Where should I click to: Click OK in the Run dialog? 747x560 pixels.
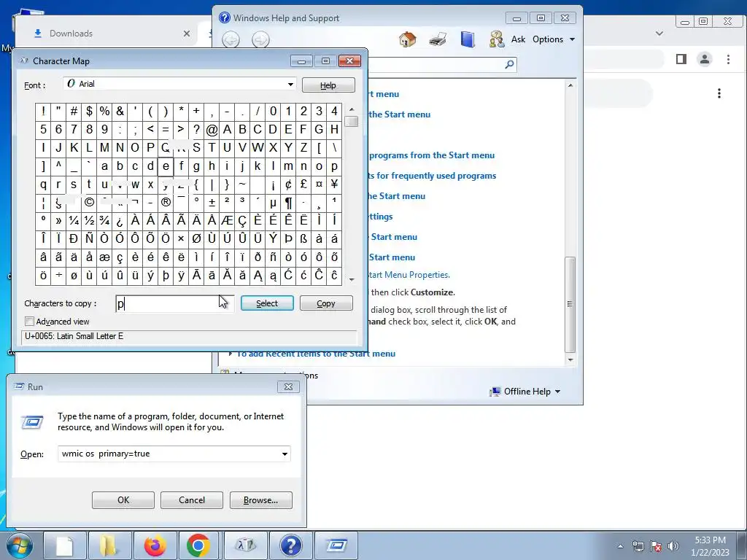tap(123, 500)
